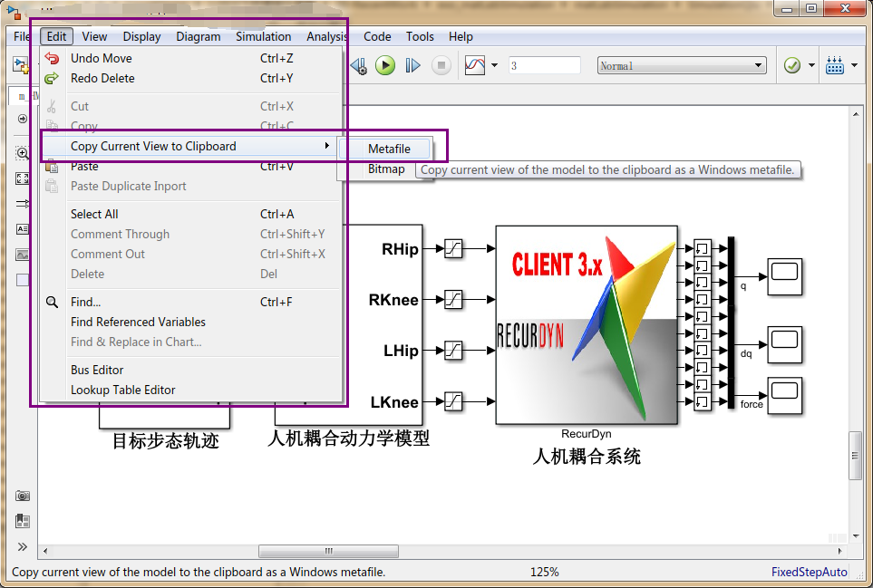Select the RecurDyn CLIENT 3.x block

point(587,325)
